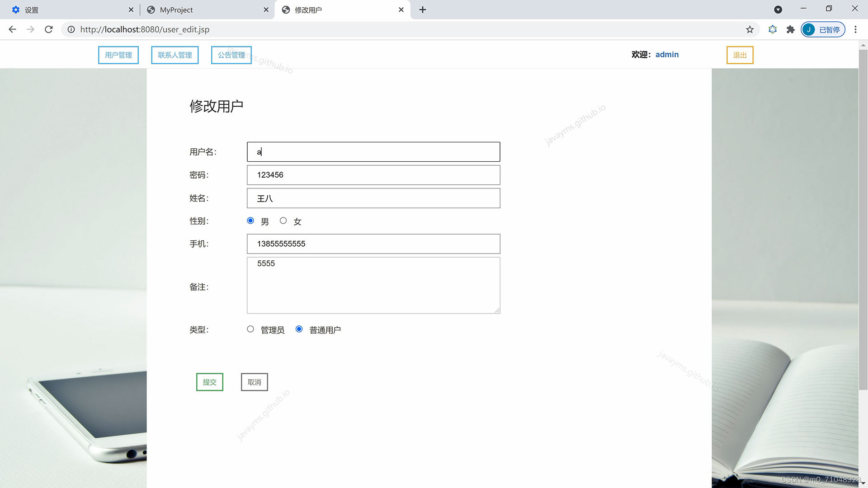The width and height of the screenshot is (868, 488).
Task: Open the 联系人管理 menu
Action: [x=175, y=55]
